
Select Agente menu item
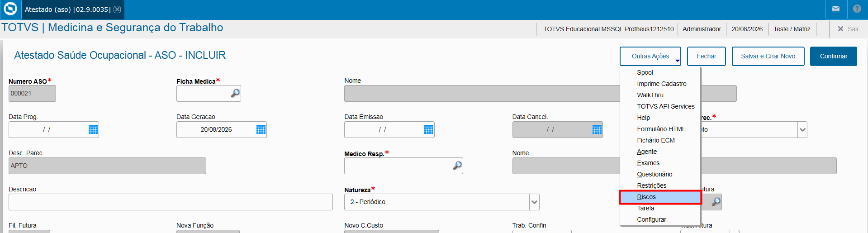tap(660, 152)
